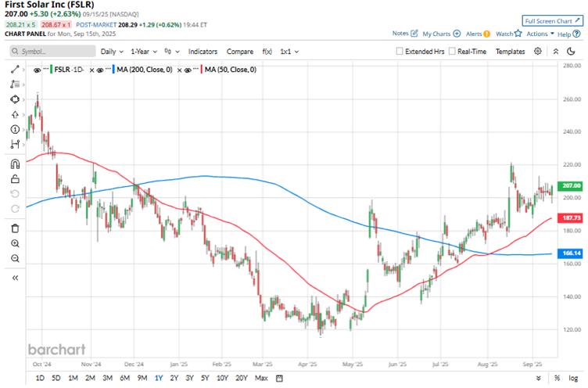Add to My Charts plus icon
Viewport: 588px width, 388px height.
[457, 34]
